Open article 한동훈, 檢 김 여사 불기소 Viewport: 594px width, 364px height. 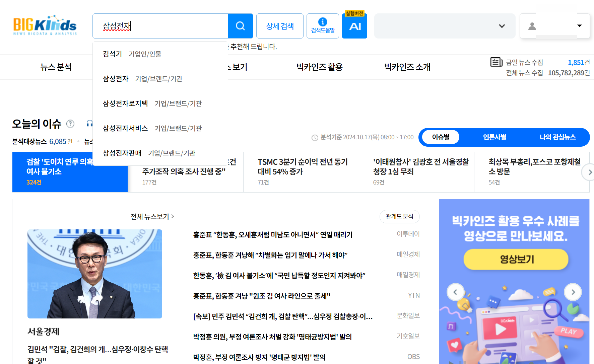tap(279, 276)
